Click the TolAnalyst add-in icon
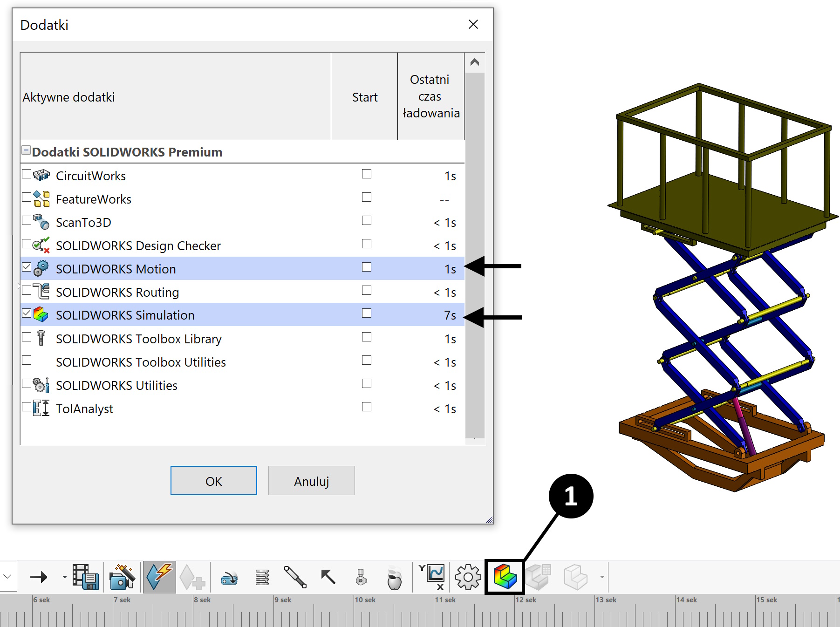The width and height of the screenshot is (840, 627). click(41, 408)
